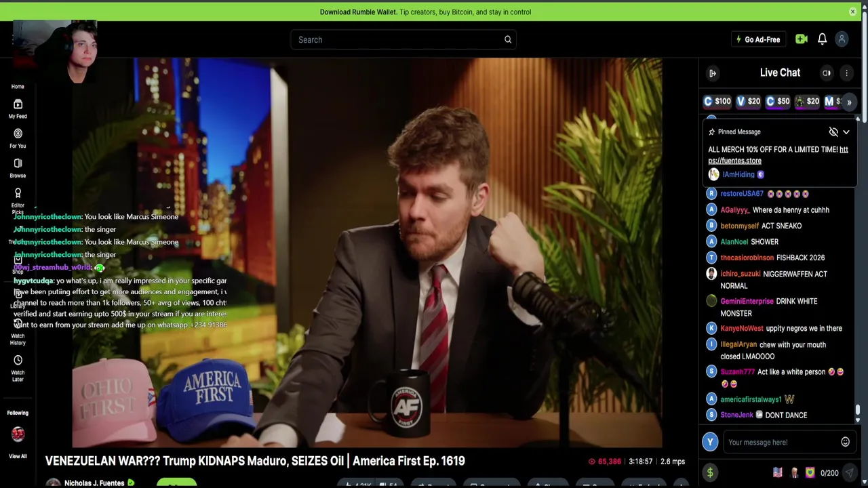Select the C $100 rant chip
The width and height of the screenshot is (868, 488).
pos(717,102)
